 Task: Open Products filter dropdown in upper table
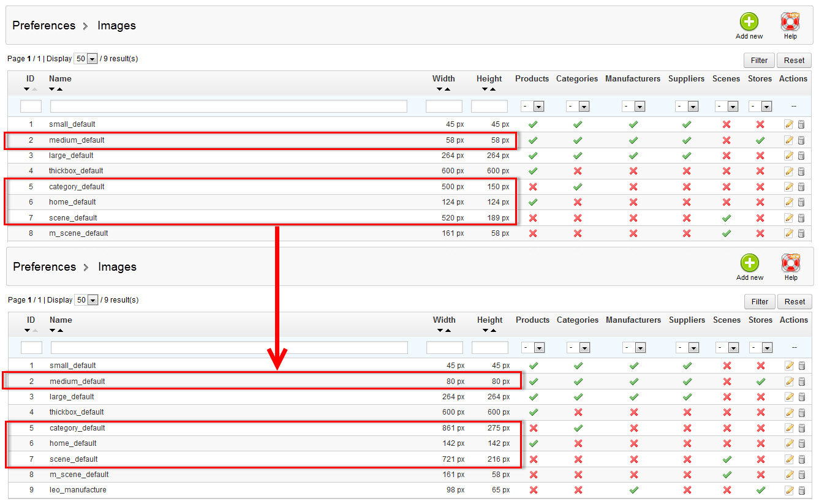pos(532,107)
